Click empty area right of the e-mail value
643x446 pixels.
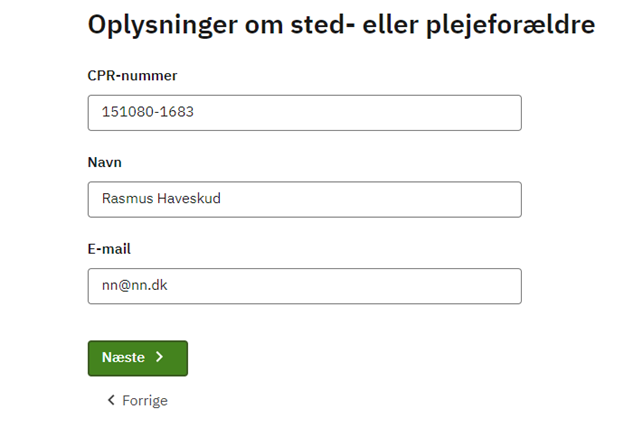[344, 286]
